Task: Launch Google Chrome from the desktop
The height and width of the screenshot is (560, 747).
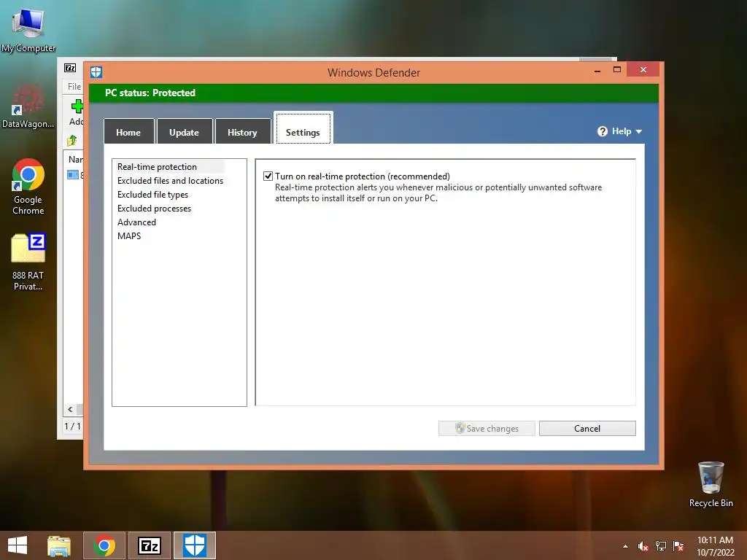Action: point(28,187)
